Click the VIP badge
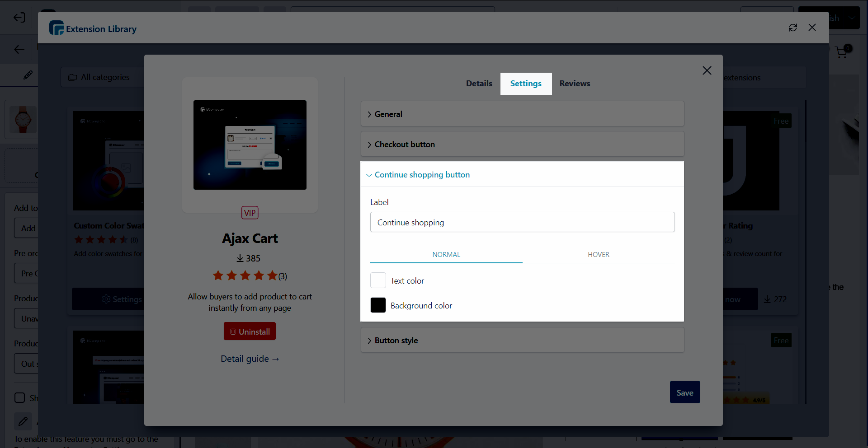This screenshot has height=448, width=868. [250, 213]
